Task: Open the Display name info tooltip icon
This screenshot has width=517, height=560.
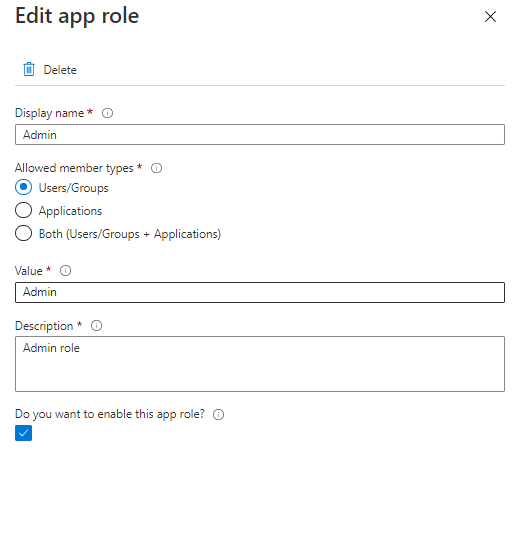Action: (x=107, y=113)
